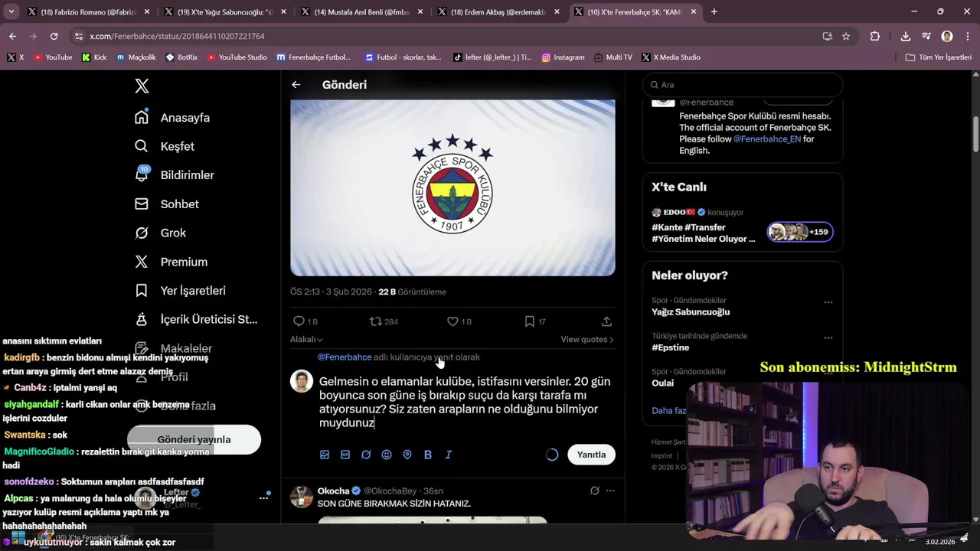The height and width of the screenshot is (551, 980).
Task: Open İçerik Üreticisi Stüdyosu icon
Action: point(142,319)
